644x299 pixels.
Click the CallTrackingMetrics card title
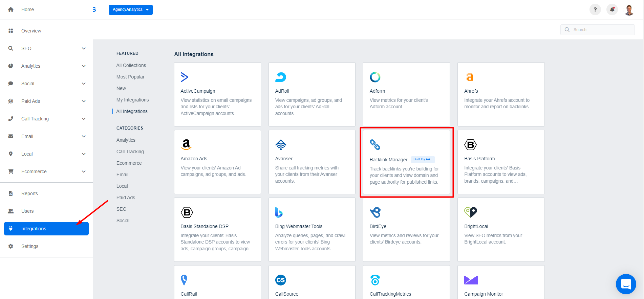[390, 294]
